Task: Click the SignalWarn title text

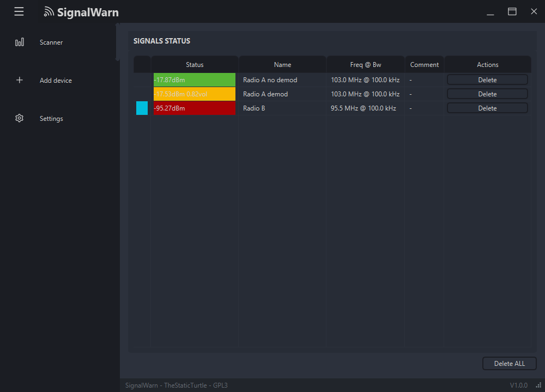Action: click(88, 13)
